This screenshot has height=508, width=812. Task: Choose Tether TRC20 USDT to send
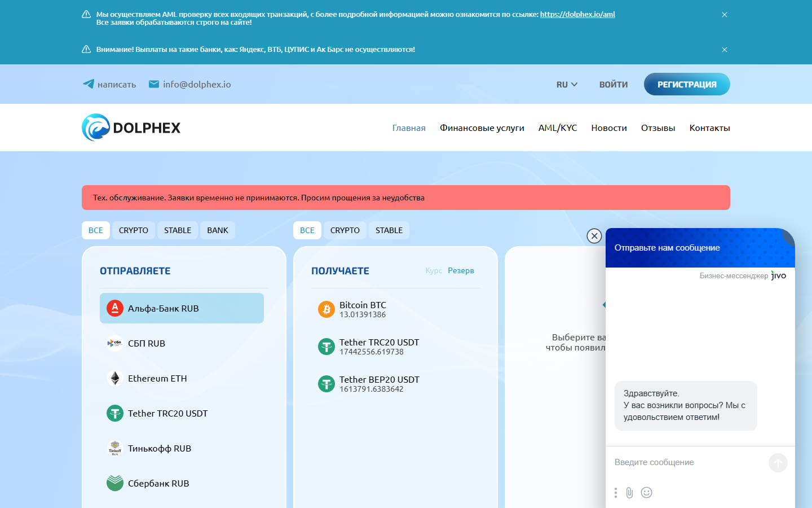point(182,413)
